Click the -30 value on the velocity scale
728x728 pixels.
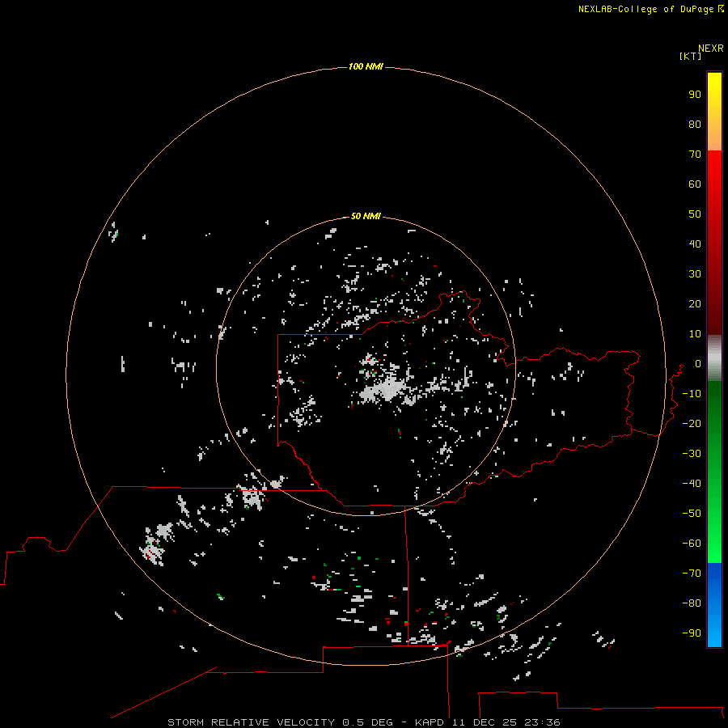coord(692,454)
